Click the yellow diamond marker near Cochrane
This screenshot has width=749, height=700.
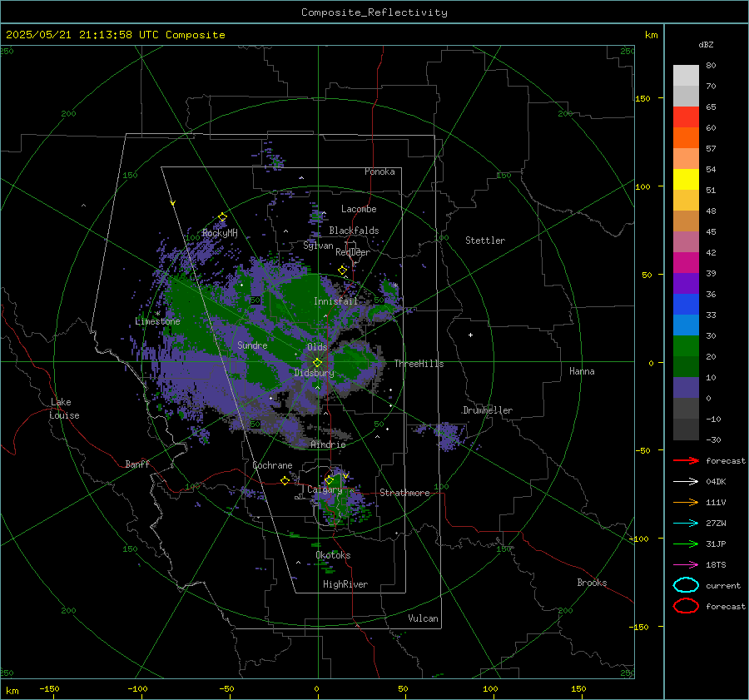[x=285, y=481]
